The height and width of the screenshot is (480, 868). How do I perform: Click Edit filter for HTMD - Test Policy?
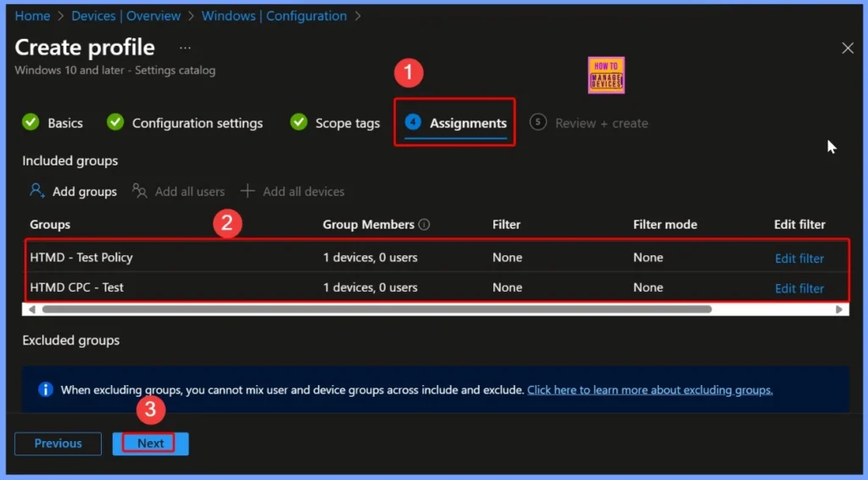[798, 259]
